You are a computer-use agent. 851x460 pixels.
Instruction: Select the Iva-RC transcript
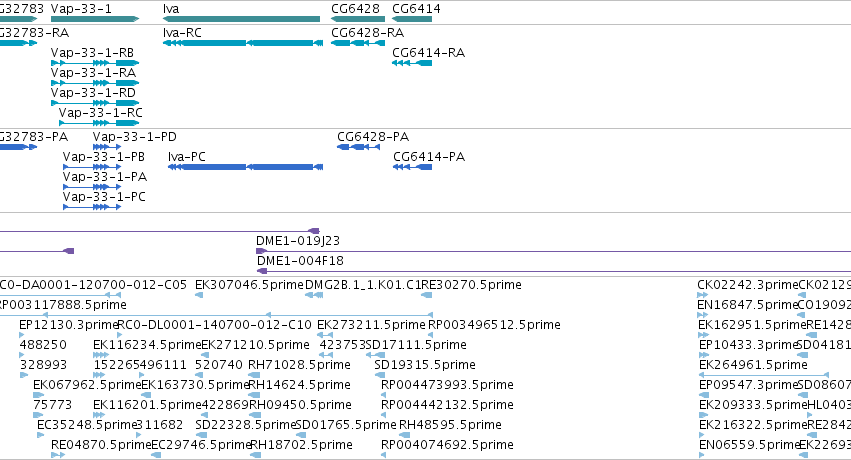pyautogui.click(x=243, y=43)
